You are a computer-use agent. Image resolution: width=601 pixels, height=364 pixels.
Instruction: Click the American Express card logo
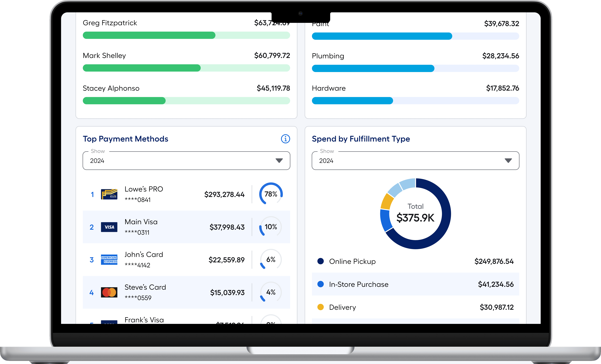click(109, 260)
